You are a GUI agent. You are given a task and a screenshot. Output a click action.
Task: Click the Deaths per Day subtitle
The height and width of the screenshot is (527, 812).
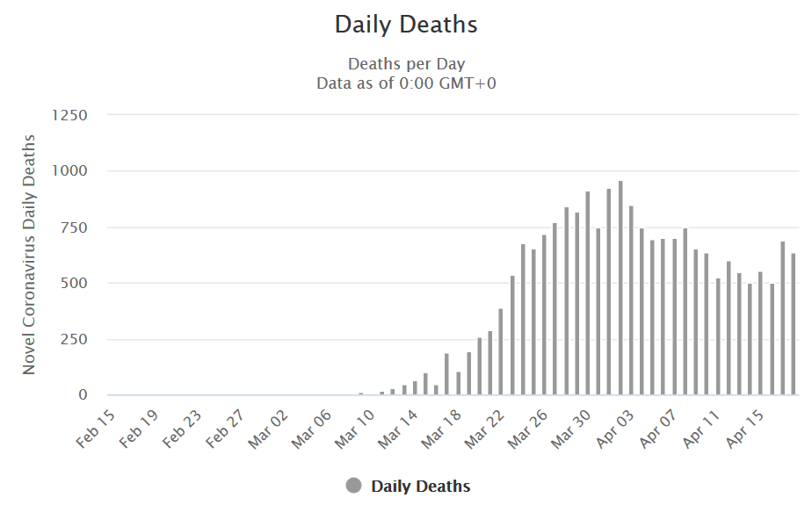(x=406, y=64)
